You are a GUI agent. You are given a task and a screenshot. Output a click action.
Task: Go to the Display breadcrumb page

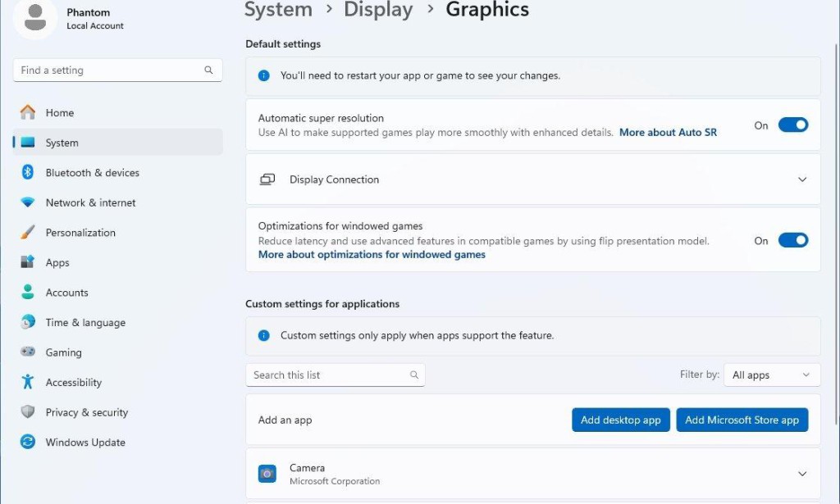pyautogui.click(x=378, y=11)
